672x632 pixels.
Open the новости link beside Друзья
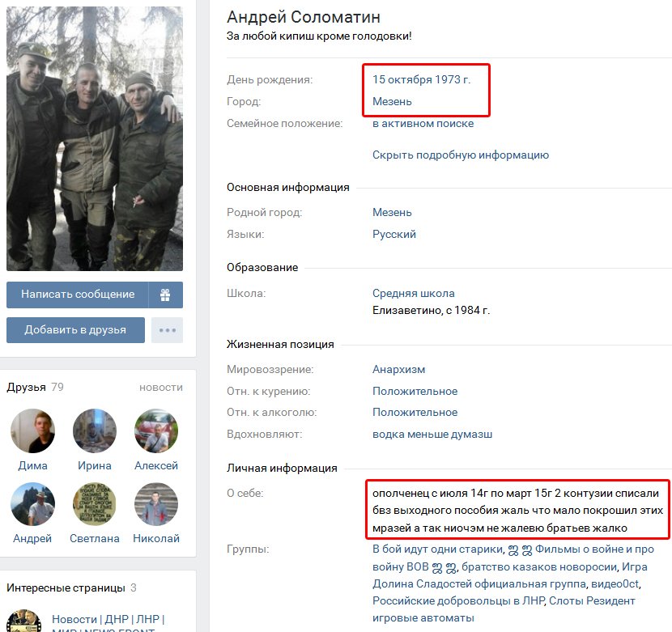(161, 388)
